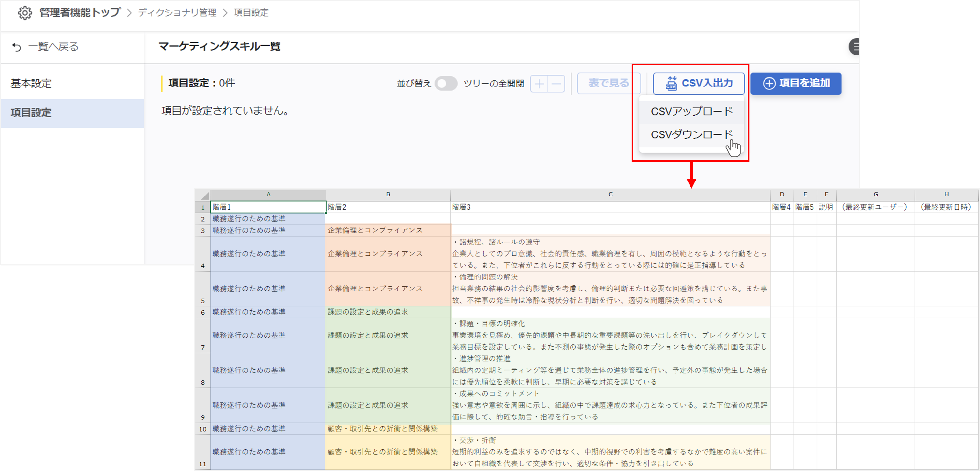
Task: Choose CSVダウンロード from the dropdown menu
Action: 691,134
